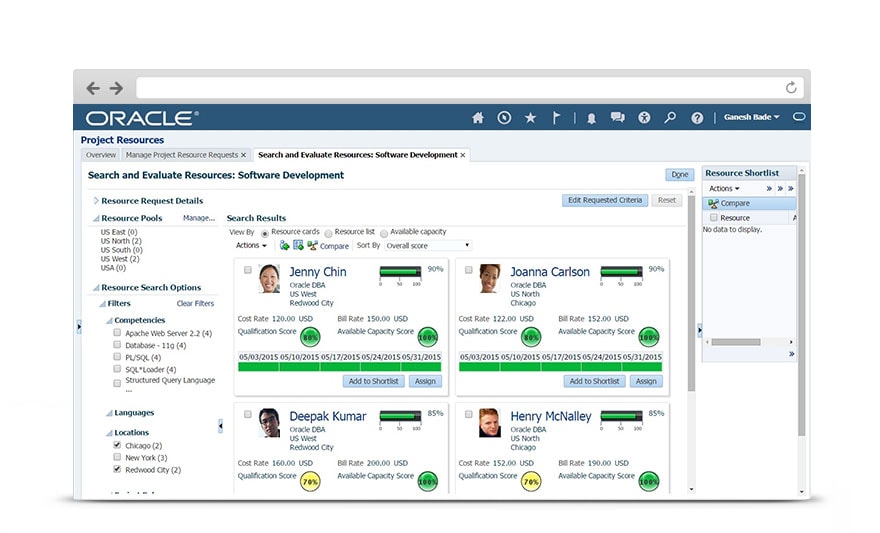Click the add to shortlist toolbar icon
This screenshot has height=533, width=880.
(285, 245)
